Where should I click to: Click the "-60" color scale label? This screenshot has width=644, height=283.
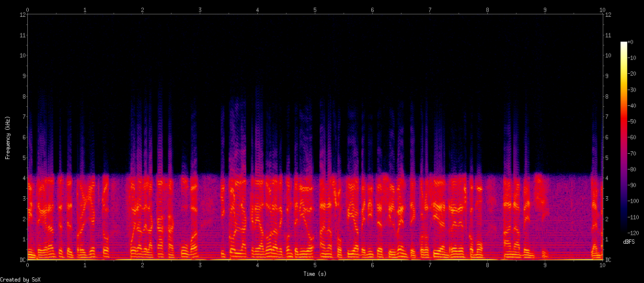coord(632,137)
